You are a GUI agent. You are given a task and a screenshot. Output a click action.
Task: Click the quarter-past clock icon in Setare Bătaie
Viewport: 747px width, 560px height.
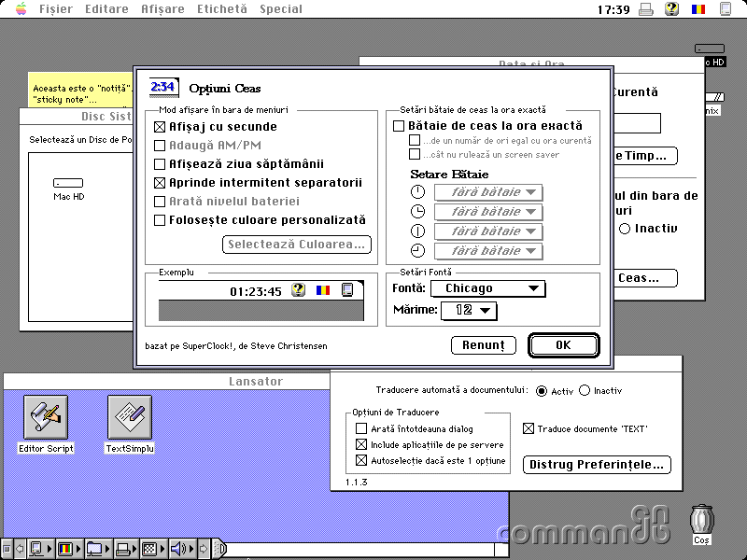pyautogui.click(x=417, y=211)
